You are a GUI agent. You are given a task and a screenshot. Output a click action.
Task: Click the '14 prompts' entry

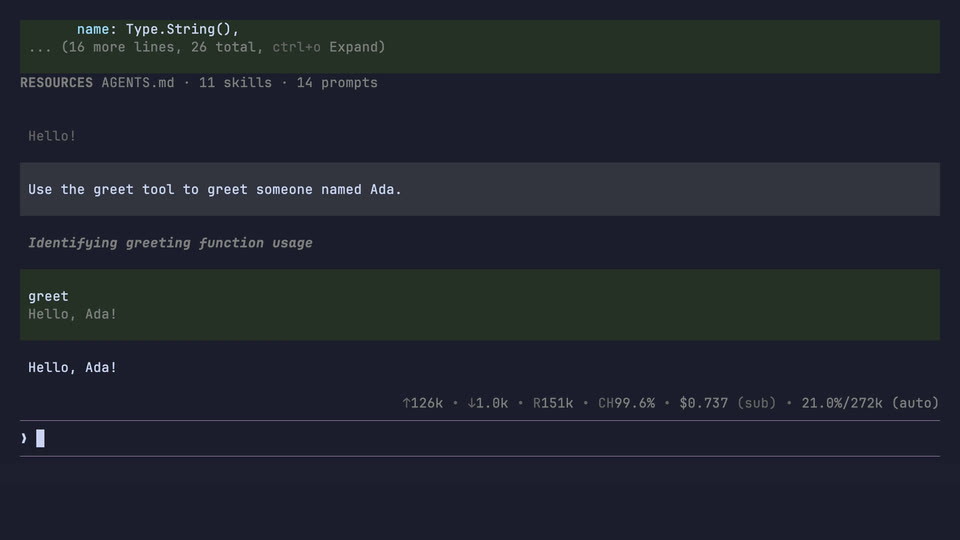coord(337,83)
